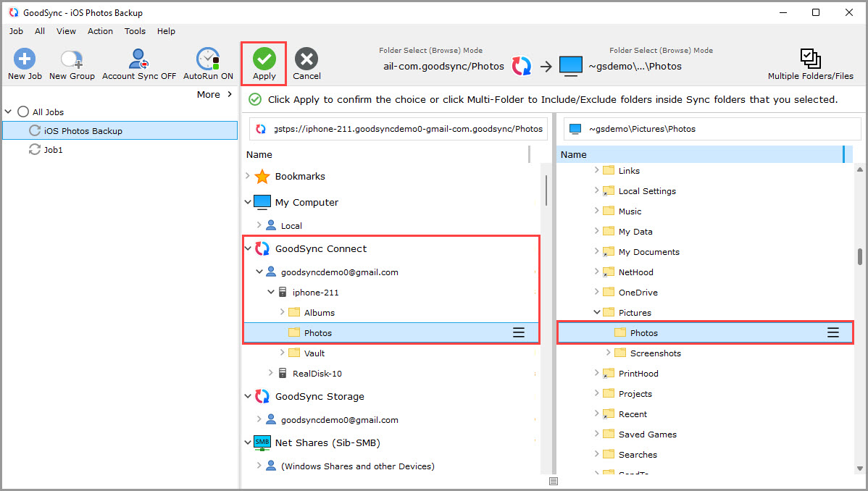The height and width of the screenshot is (491, 868).
Task: Click the left folder path input field
Action: [408, 129]
